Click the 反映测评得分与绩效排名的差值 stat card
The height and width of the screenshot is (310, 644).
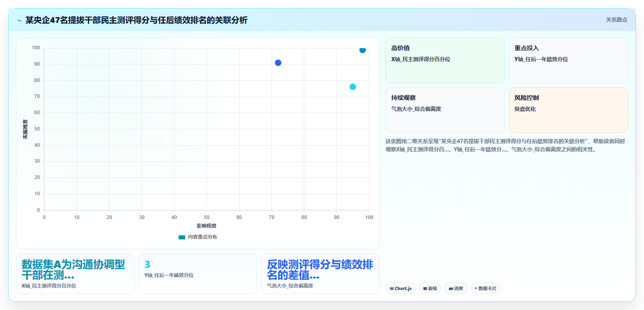point(320,274)
